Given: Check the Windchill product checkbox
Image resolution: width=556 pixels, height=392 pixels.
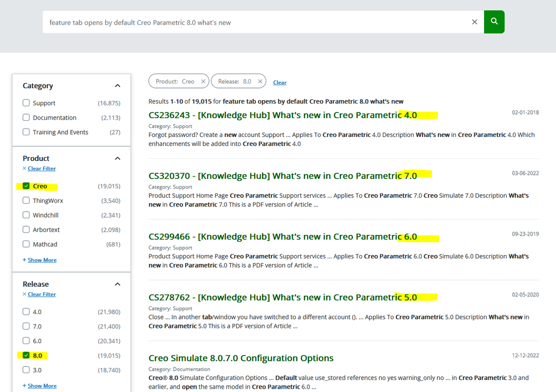Looking at the screenshot, I should tap(26, 215).
